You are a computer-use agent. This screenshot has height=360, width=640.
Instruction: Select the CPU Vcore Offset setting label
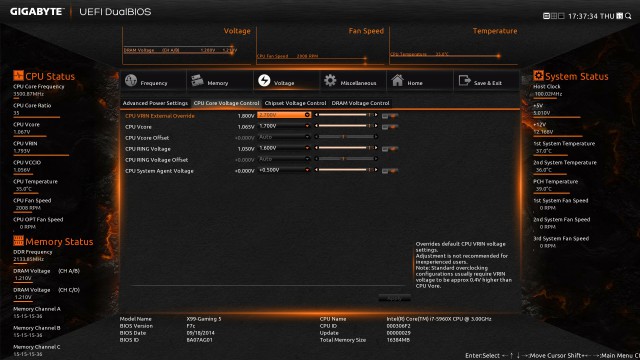point(147,138)
